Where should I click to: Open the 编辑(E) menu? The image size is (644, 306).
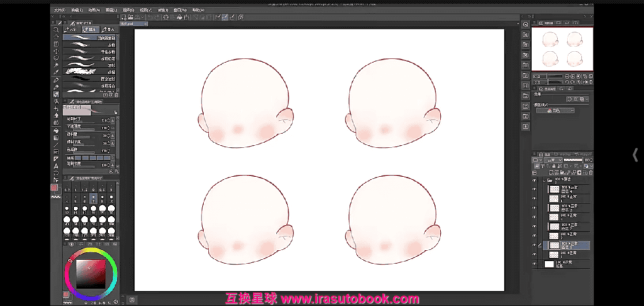[x=77, y=9]
